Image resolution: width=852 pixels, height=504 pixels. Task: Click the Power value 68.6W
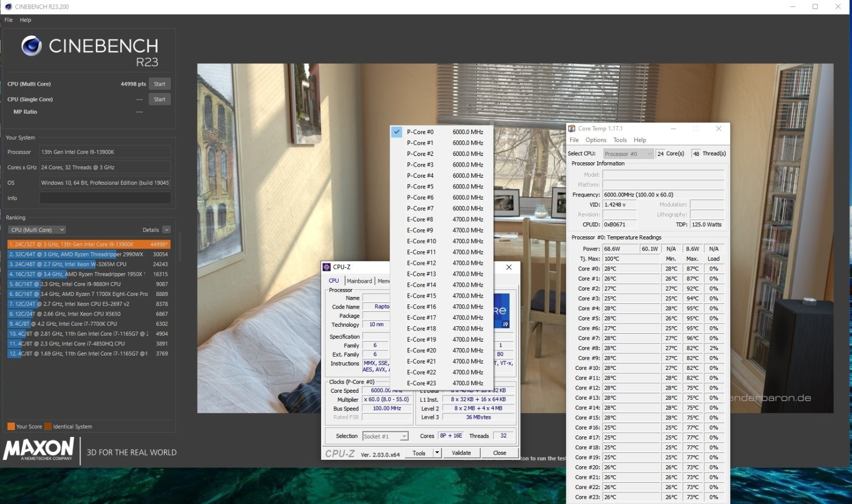[620, 249]
